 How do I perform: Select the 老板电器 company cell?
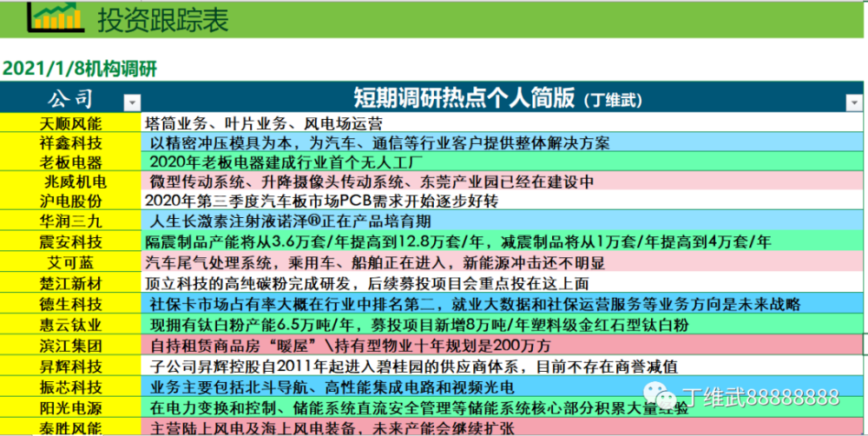71,162
